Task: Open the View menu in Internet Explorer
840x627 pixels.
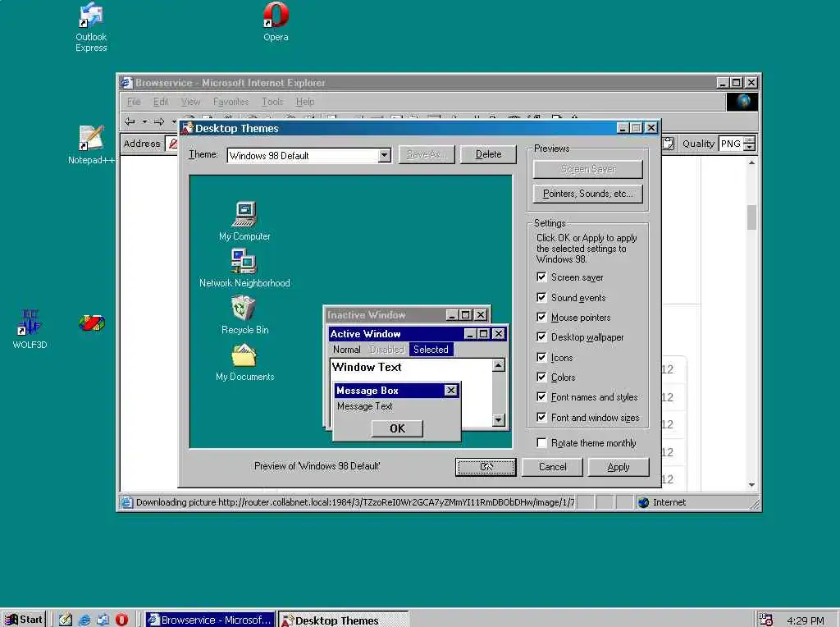Action: click(190, 101)
